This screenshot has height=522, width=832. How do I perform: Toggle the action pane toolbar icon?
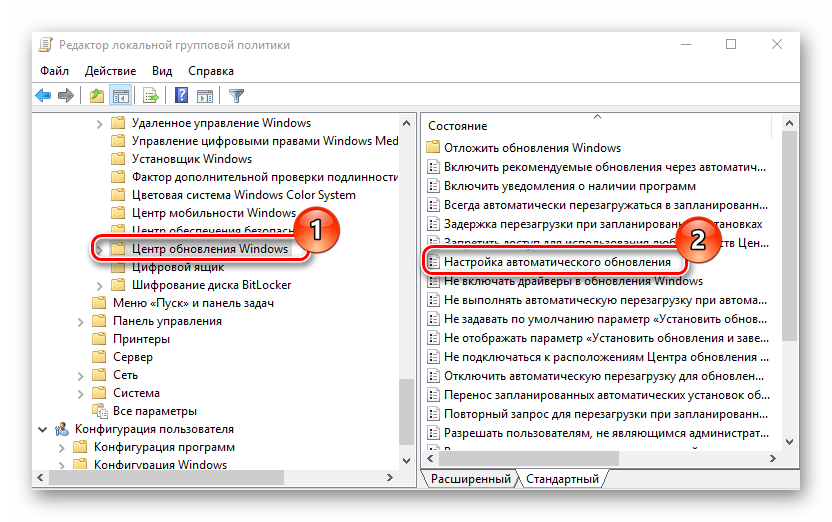[x=205, y=96]
